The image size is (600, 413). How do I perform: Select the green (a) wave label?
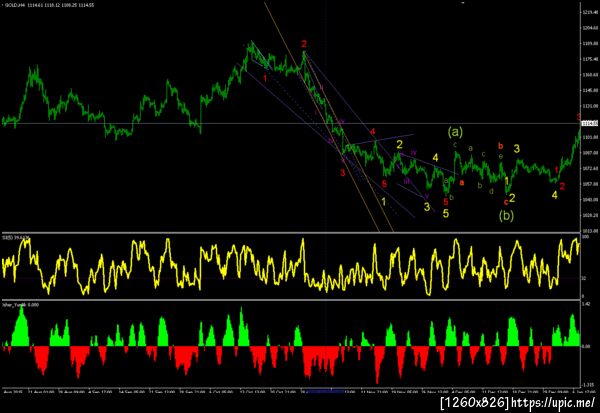[455, 132]
